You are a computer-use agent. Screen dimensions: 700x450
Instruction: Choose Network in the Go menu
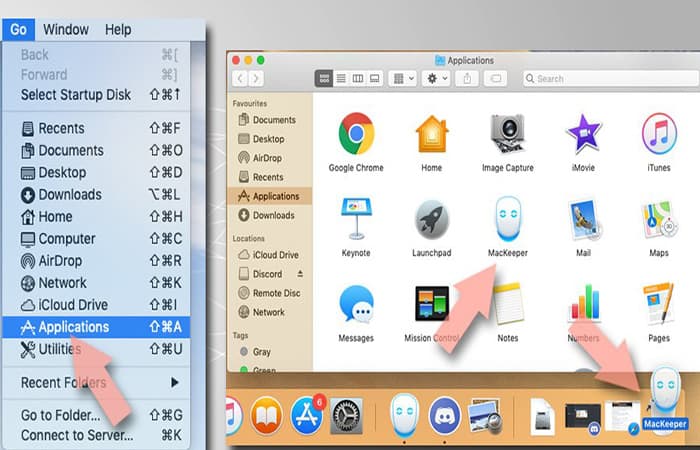point(96,283)
